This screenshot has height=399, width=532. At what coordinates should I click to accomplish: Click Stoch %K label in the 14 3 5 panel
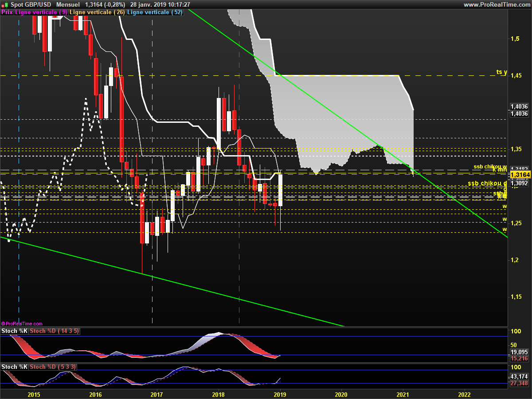(x=15, y=331)
